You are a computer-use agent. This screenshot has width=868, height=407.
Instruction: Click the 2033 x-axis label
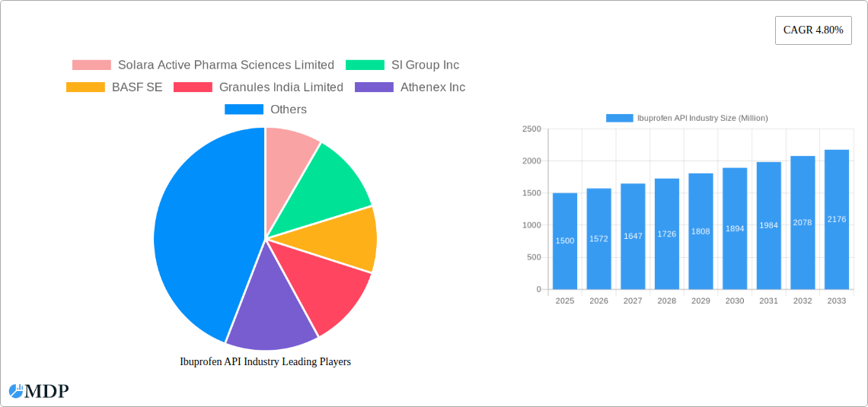[837, 300]
